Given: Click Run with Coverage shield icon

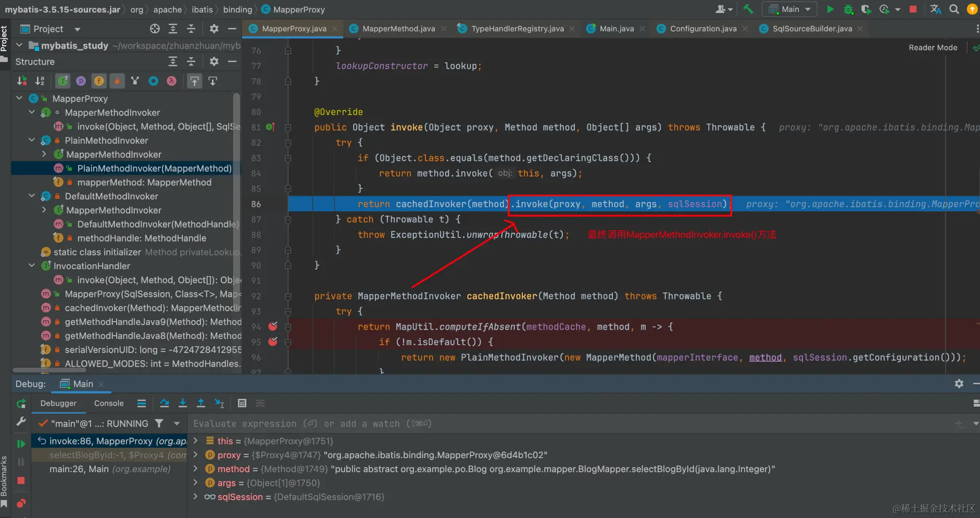Looking at the screenshot, I should tap(866, 9).
